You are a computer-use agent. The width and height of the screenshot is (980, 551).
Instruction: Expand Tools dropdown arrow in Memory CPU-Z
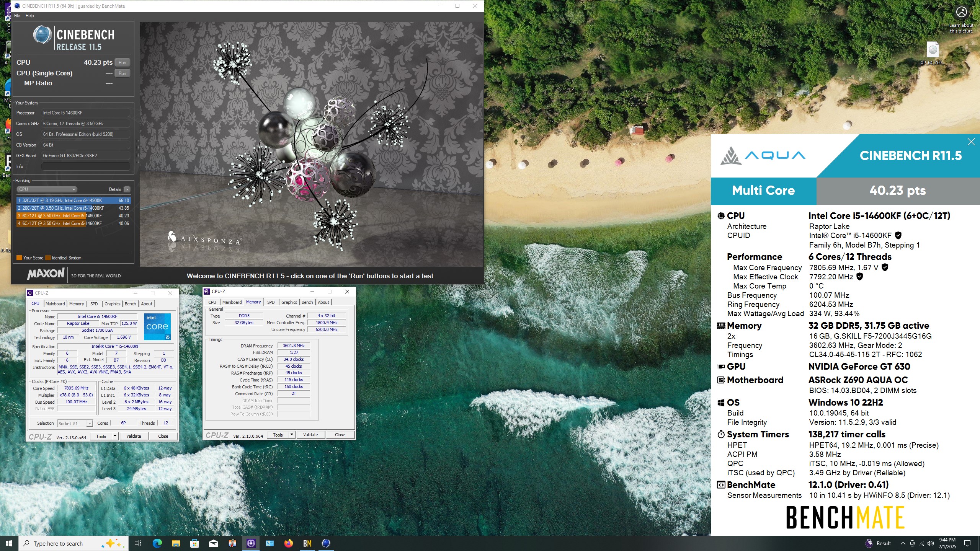click(x=292, y=435)
